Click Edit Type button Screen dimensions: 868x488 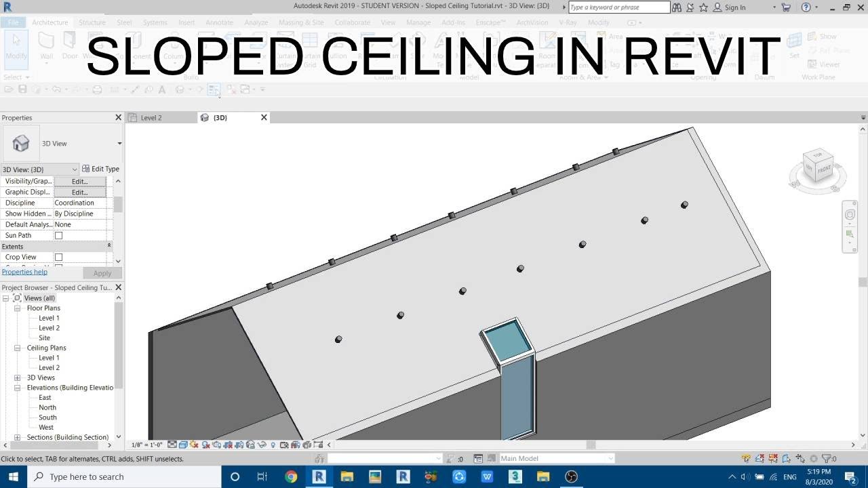pos(100,169)
